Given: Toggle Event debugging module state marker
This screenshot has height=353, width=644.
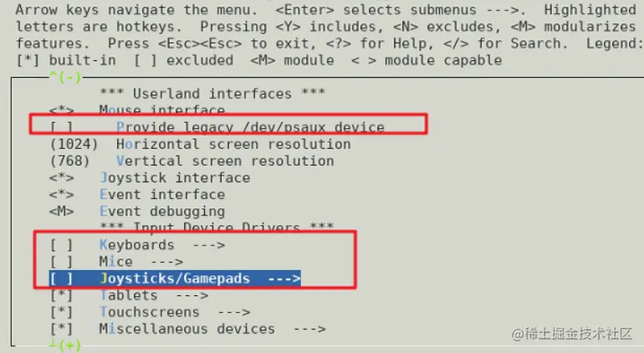Looking at the screenshot, I should click(x=62, y=212).
